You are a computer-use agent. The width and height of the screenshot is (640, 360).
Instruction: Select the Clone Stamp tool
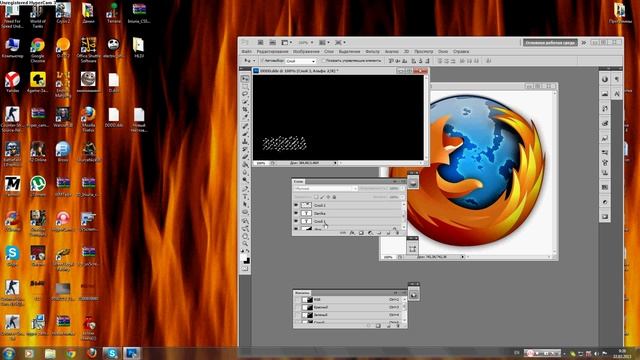(245, 142)
